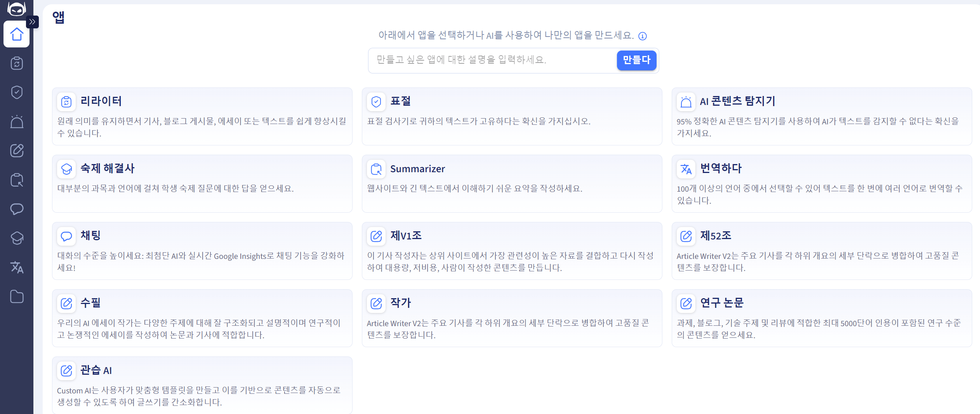Expand the collapsed sidebar with the chevron
The image size is (980, 414).
33,22
